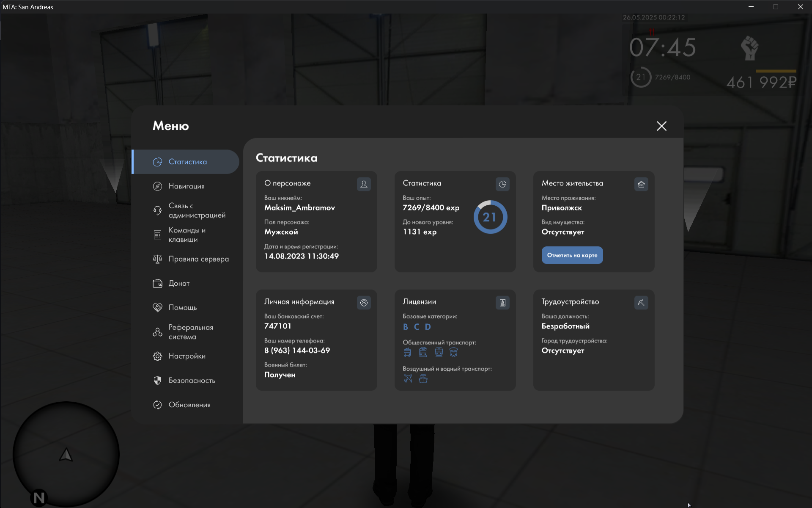This screenshot has width=812, height=508.
Task: Close the Меню panel with X
Action: click(661, 126)
